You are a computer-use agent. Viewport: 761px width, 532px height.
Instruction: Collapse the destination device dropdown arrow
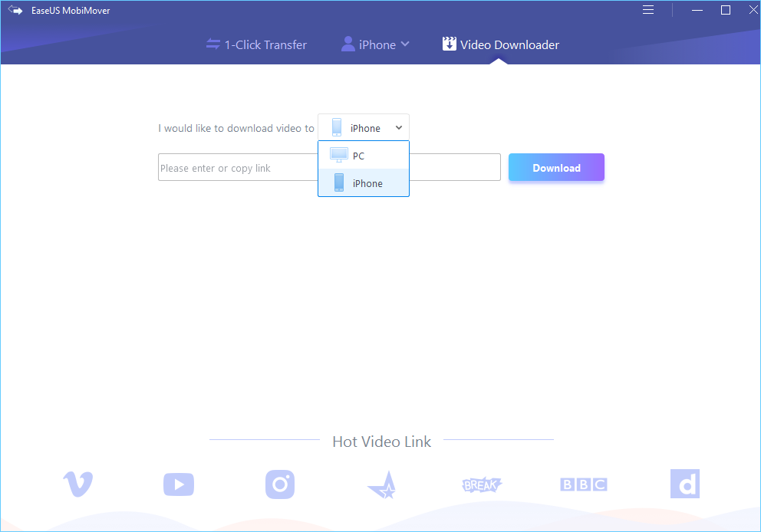coord(399,127)
